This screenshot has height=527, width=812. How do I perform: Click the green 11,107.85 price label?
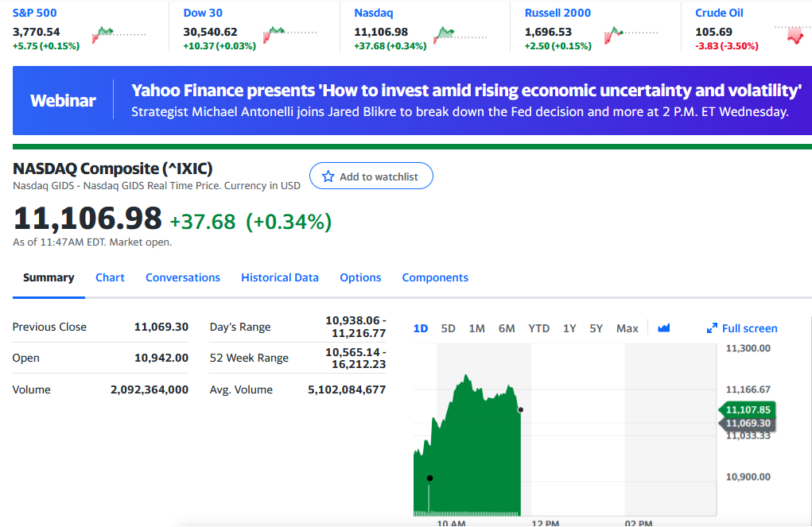(748, 409)
